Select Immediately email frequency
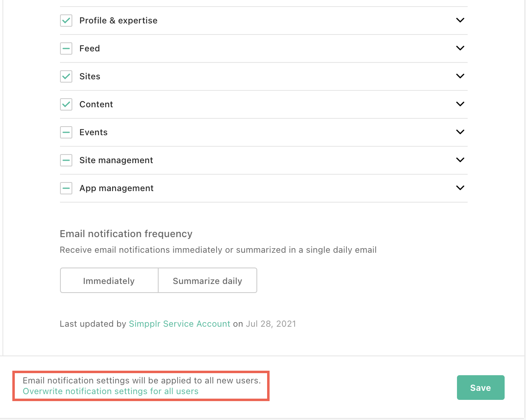The height and width of the screenshot is (420, 526). 109,281
